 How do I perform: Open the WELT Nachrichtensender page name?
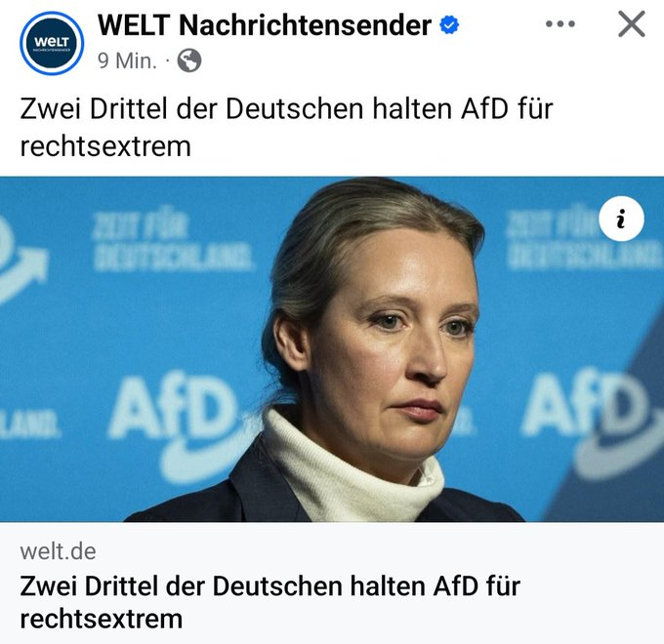click(x=265, y=25)
